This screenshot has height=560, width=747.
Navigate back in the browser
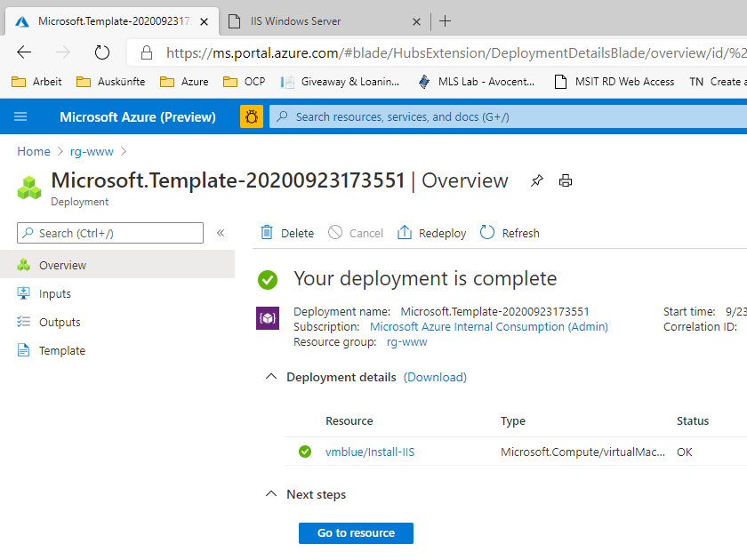[x=24, y=52]
